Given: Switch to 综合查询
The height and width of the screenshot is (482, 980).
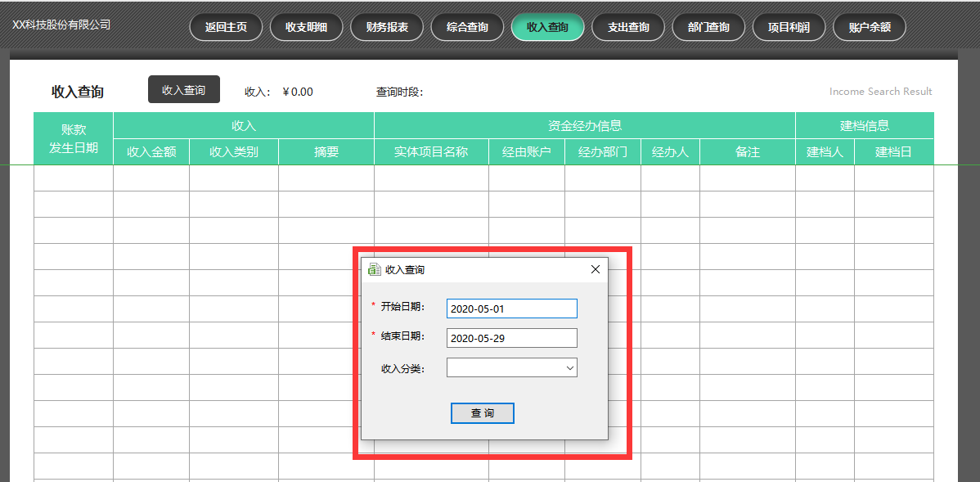Looking at the screenshot, I should pyautogui.click(x=466, y=26).
